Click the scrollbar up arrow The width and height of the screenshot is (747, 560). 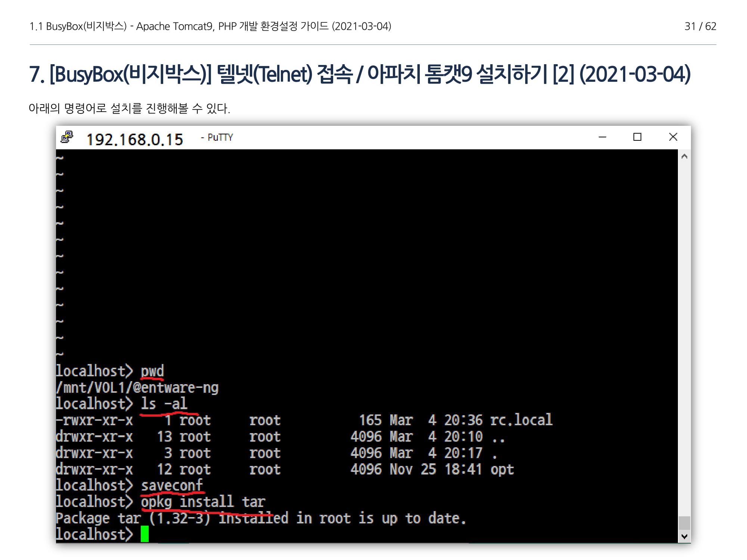click(684, 156)
